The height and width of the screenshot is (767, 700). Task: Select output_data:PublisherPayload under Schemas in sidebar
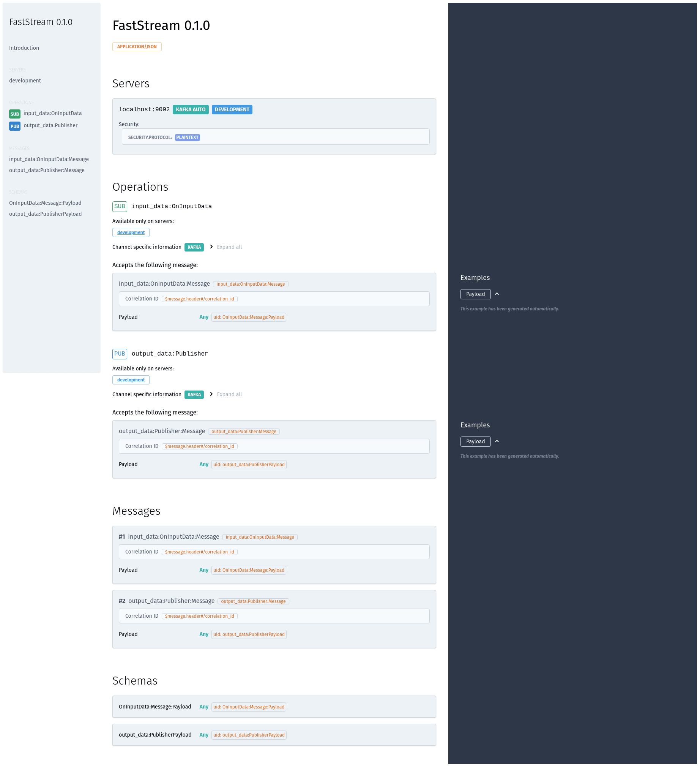point(45,213)
